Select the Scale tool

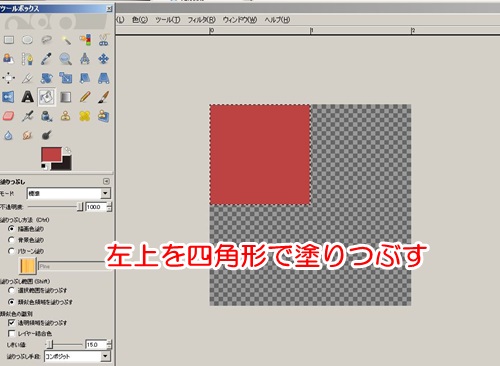pyautogui.click(x=66, y=78)
